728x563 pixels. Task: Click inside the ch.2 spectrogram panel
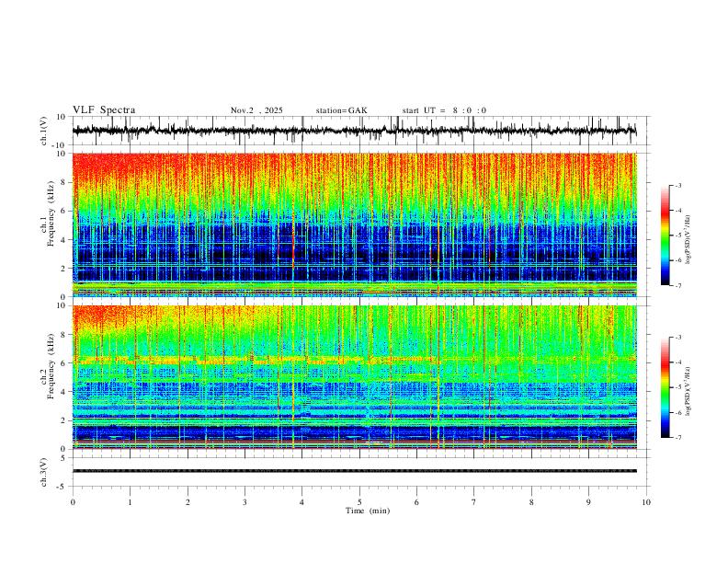354,377
